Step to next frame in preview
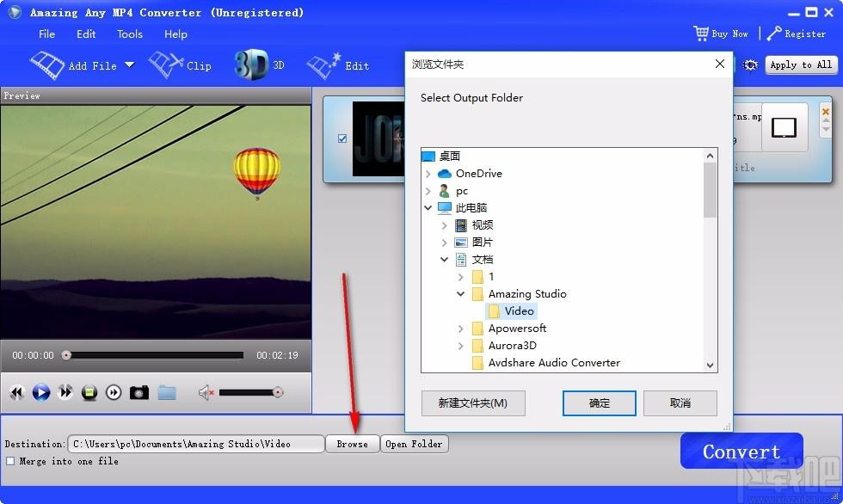The image size is (843, 504). [x=114, y=393]
